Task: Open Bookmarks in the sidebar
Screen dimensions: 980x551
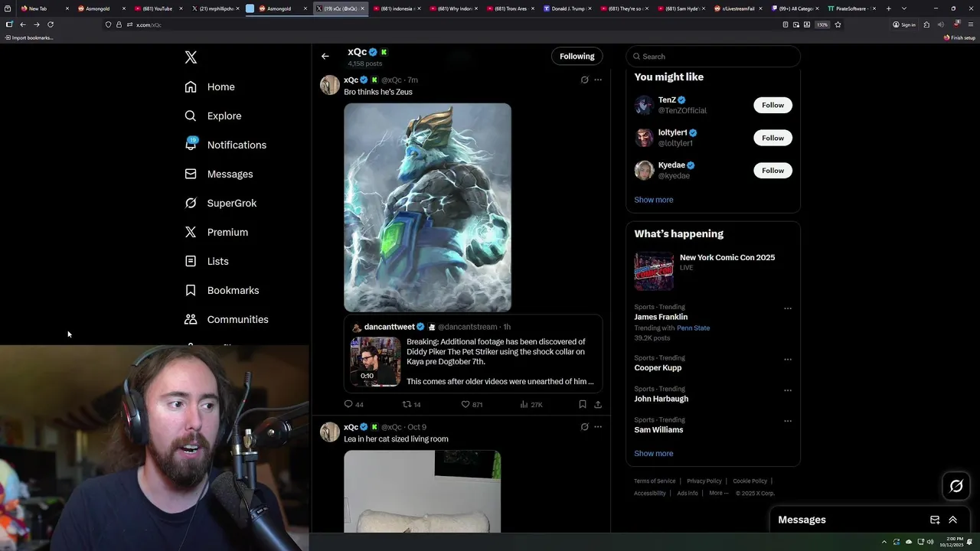Action: (x=222, y=291)
